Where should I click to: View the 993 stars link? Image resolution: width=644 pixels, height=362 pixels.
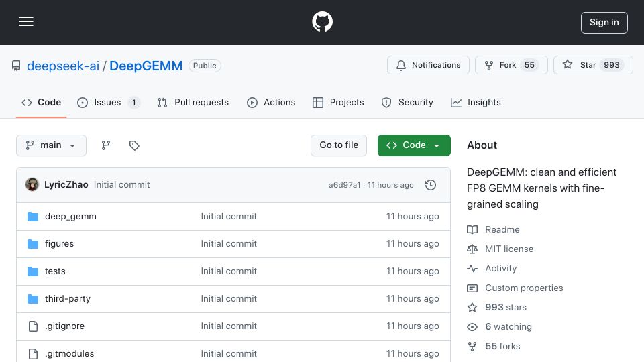tap(497, 308)
